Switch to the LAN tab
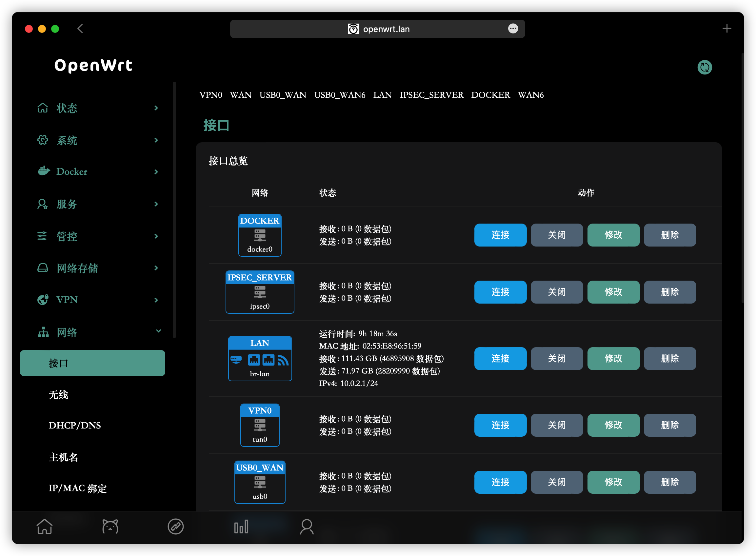Screen dimensions: 756x556 pos(382,95)
